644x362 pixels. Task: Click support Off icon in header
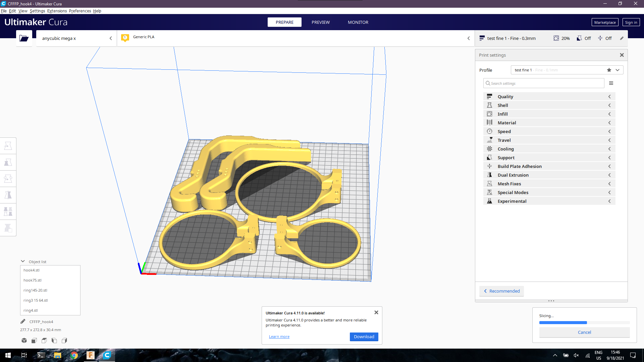(x=579, y=38)
